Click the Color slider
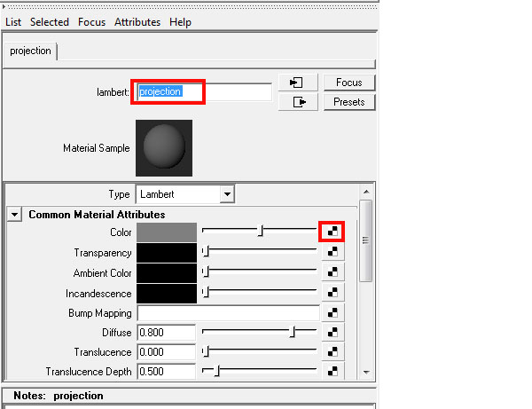Image resolution: width=532 pixels, height=409 pixels. coord(259,231)
